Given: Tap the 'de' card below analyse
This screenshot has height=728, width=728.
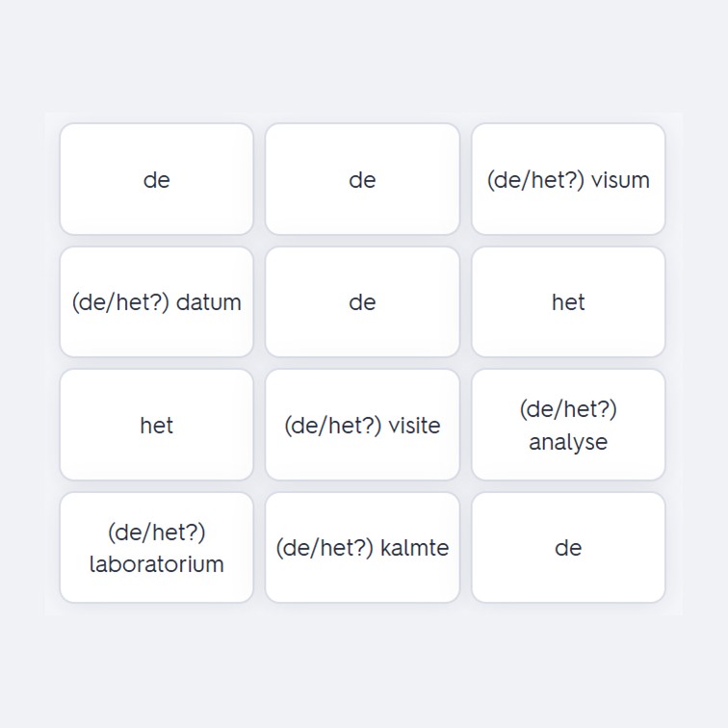Looking at the screenshot, I should (568, 547).
